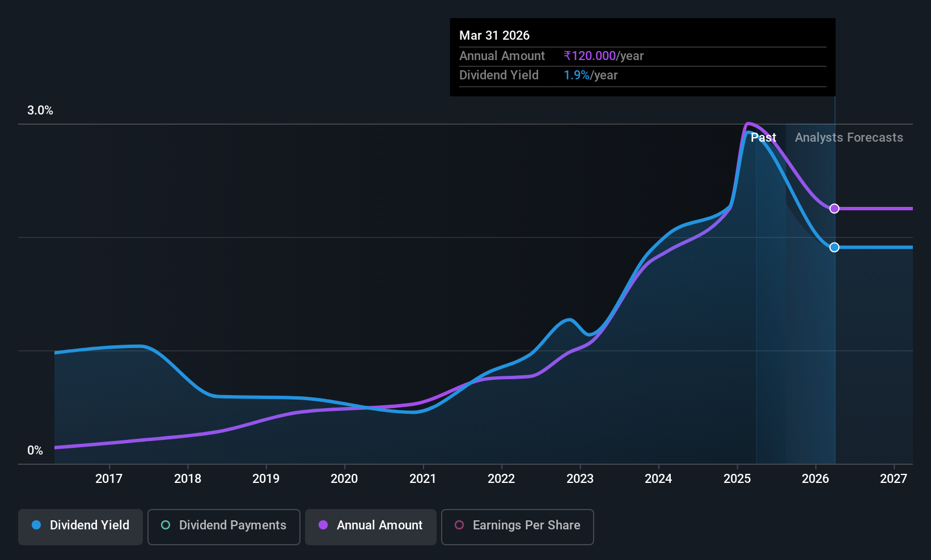
Task: Click the 3.0% y-axis label
Action: tap(40, 111)
